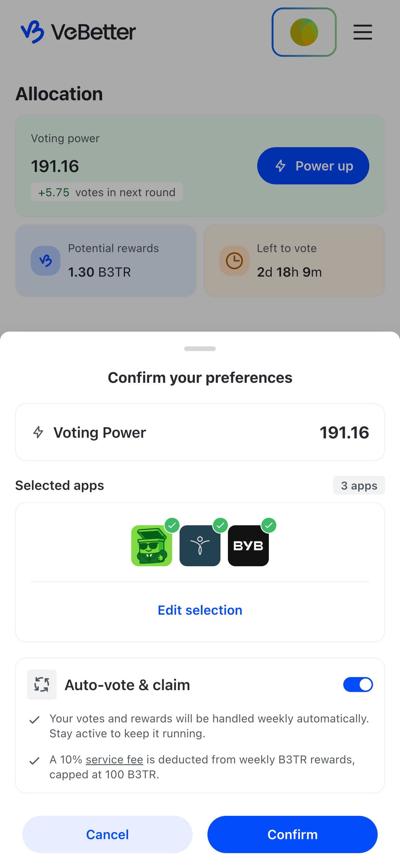Image resolution: width=400 pixels, height=868 pixels.
Task: Open the hamburger menu
Action: click(x=362, y=32)
